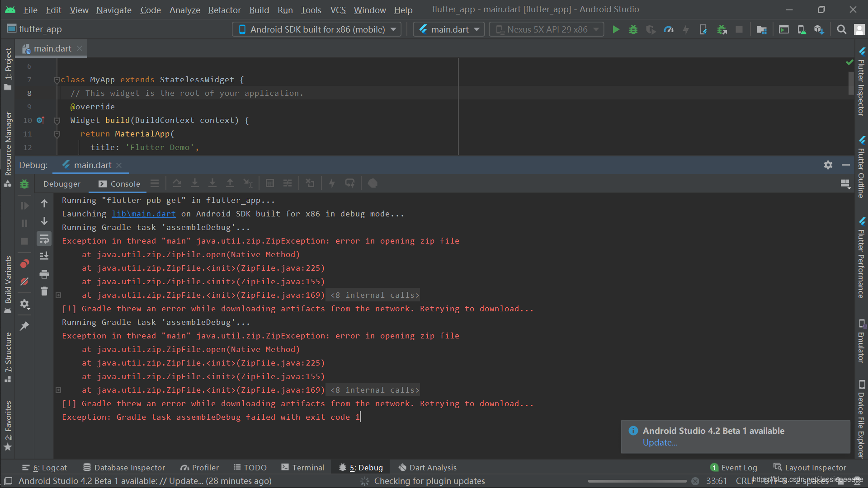Cancel checking for plugin updates
Image resolution: width=868 pixels, height=488 pixels.
coord(695,481)
